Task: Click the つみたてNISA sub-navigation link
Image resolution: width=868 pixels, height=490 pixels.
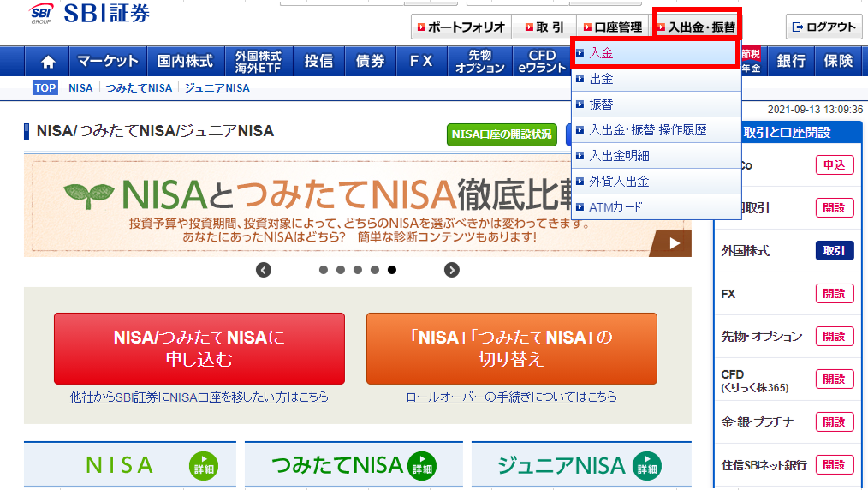Action: click(139, 88)
